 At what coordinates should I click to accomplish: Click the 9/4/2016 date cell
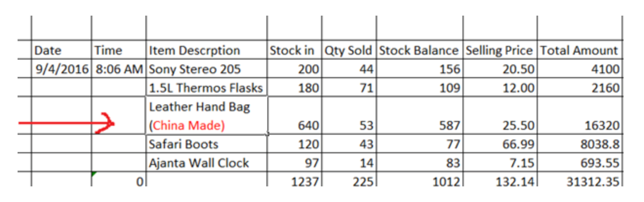pos(61,69)
